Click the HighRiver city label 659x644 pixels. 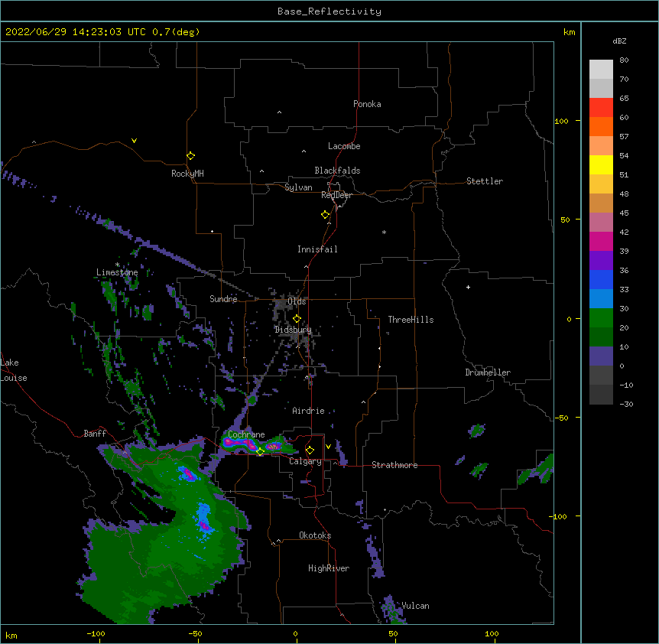pos(329,568)
